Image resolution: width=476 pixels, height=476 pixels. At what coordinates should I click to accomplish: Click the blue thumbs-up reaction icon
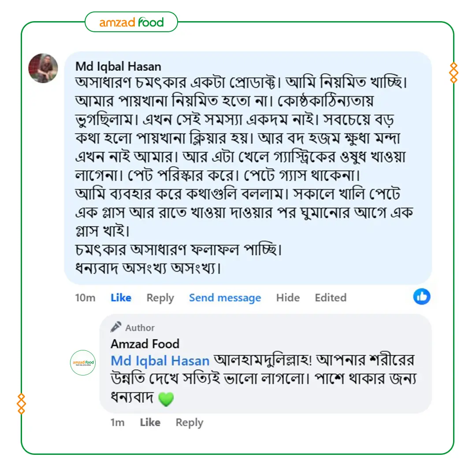[422, 297]
